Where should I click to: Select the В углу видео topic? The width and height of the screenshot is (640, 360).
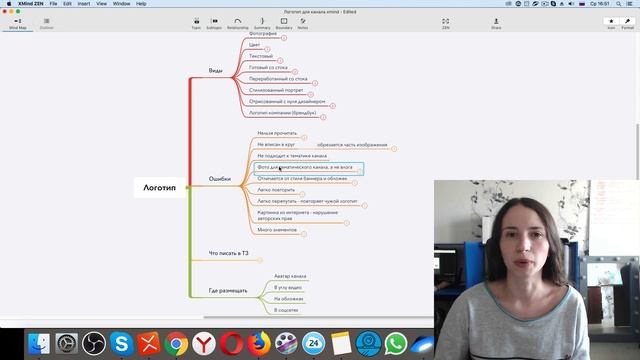(288, 288)
